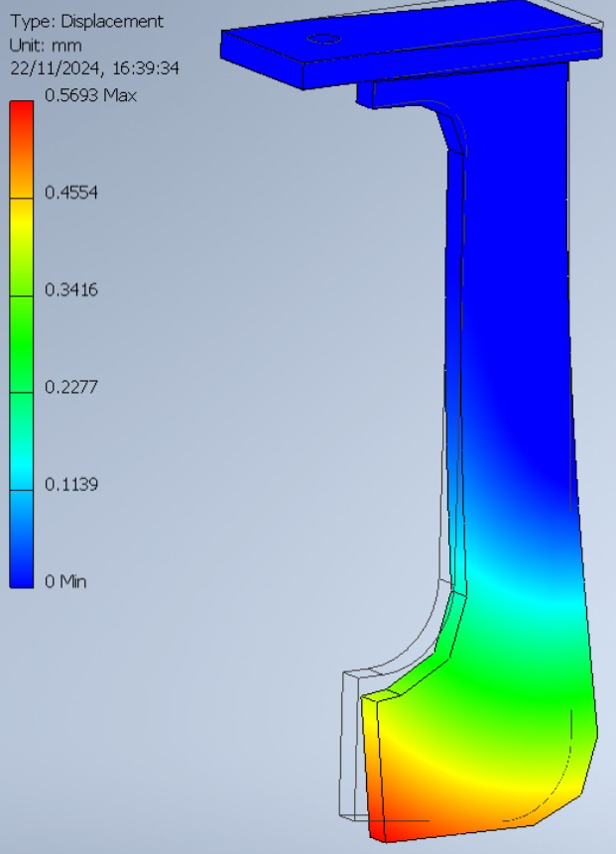616x854 pixels.
Task: Click the 0.1139 legend value
Action: click(71, 484)
